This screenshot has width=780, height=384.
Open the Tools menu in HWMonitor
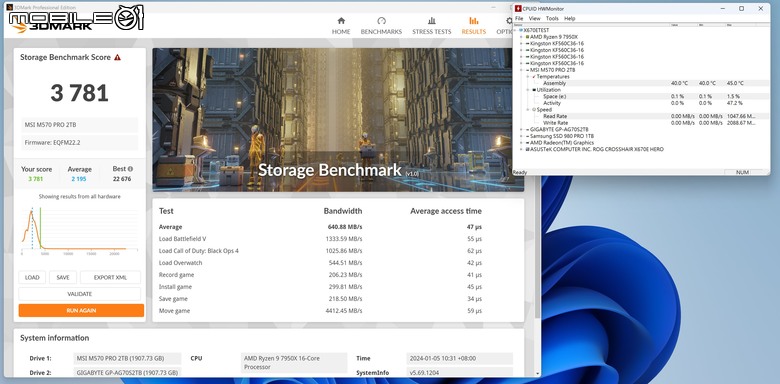pos(552,18)
